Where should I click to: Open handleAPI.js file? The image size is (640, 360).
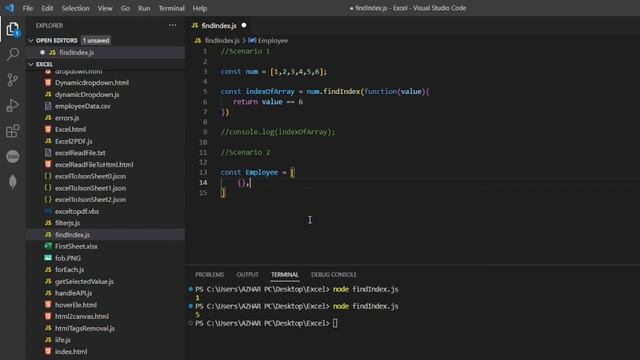point(73,293)
